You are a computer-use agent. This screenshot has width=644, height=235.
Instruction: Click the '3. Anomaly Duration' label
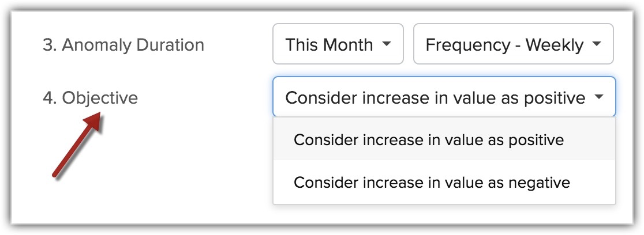pyautogui.click(x=123, y=45)
